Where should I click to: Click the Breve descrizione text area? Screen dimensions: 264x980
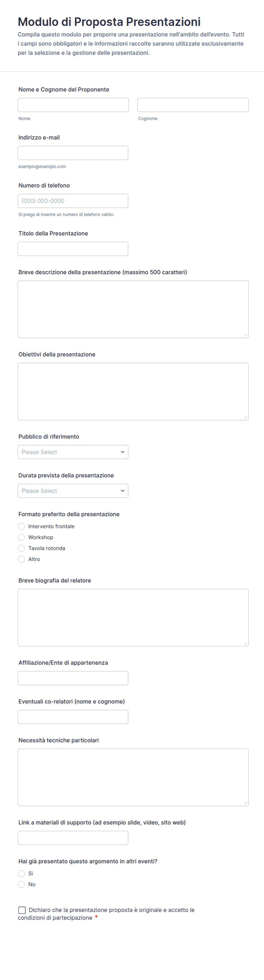click(x=133, y=309)
